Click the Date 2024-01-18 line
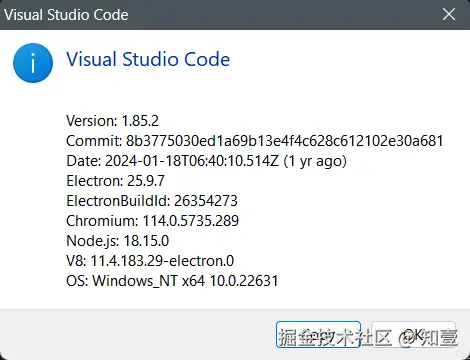 [206, 161]
